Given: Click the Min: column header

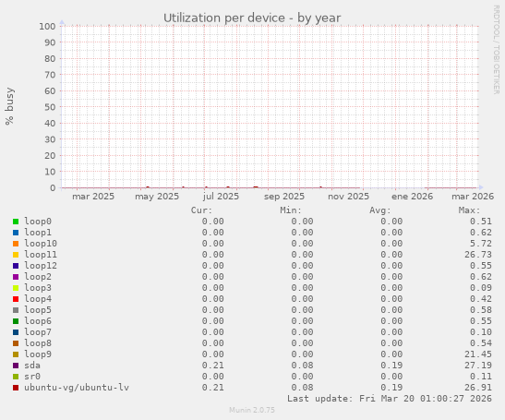Looking at the screenshot, I should point(291,210).
